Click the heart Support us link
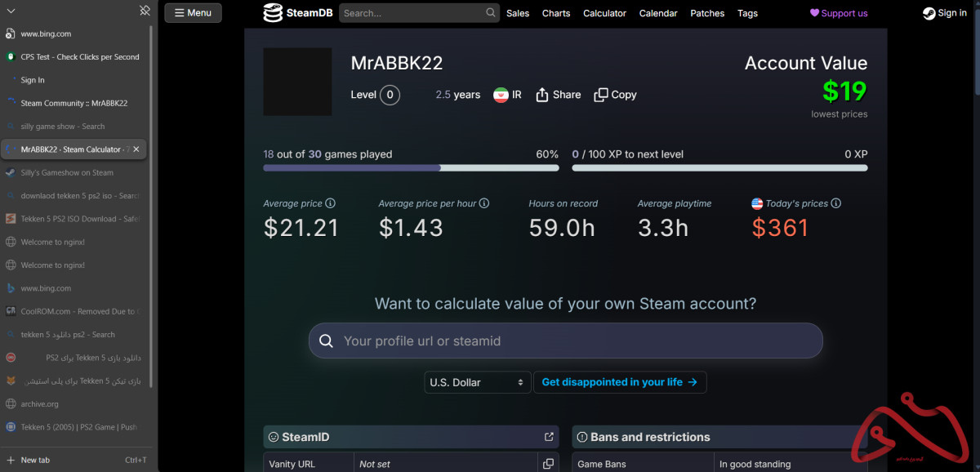This screenshot has height=472, width=980. pyautogui.click(x=839, y=13)
